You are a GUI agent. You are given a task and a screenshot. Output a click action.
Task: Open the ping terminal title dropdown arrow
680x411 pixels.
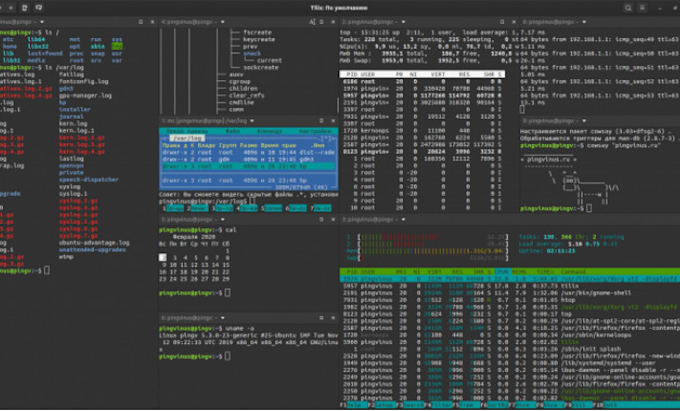tap(584, 22)
